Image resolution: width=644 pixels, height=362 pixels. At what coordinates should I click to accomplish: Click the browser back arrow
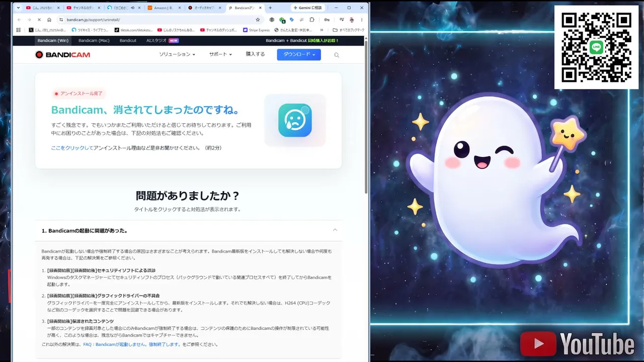[x=19, y=20]
